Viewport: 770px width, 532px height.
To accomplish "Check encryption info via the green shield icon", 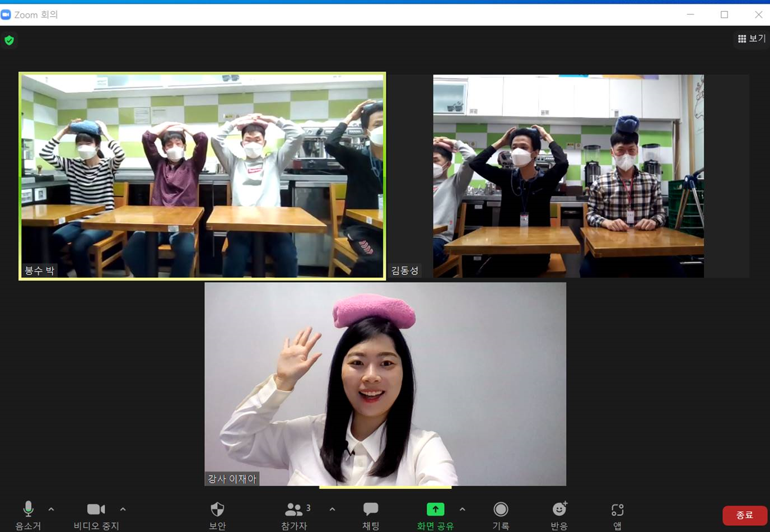I will 9,40.
